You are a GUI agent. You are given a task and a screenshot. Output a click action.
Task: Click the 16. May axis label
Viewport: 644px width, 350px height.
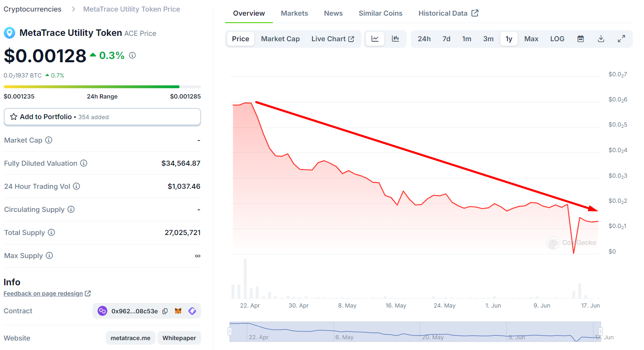[396, 305]
